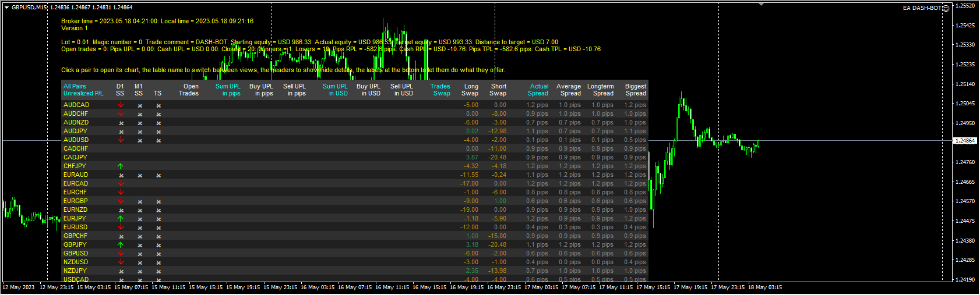Image resolution: width=980 pixels, height=295 pixels.
Task: Open the GBPUSD,M15 chart title dropdown arrow
Action: 6,8
